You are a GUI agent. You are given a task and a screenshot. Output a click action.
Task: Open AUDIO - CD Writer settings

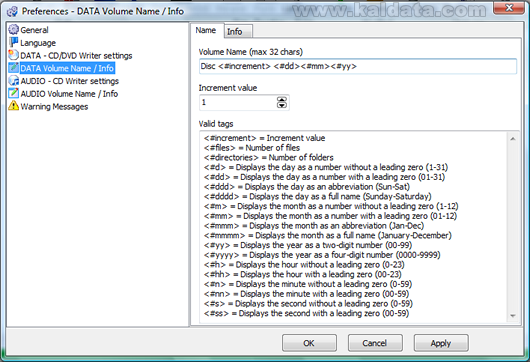tap(70, 81)
